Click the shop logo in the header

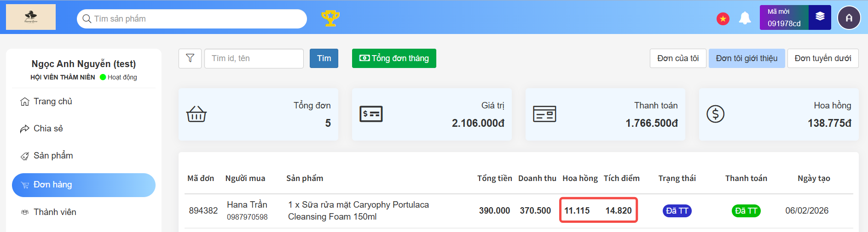[31, 17]
